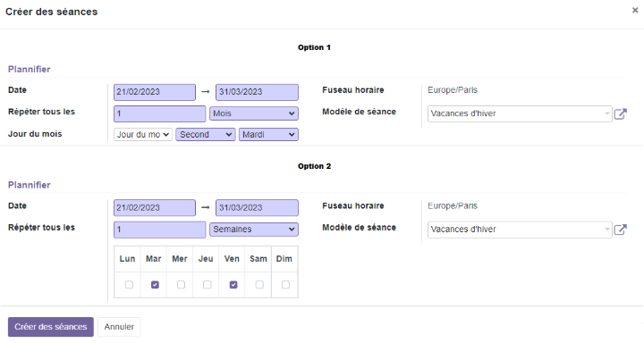This screenshot has height=343, width=644.
Task: Click the Annuler button
Action: point(119,327)
